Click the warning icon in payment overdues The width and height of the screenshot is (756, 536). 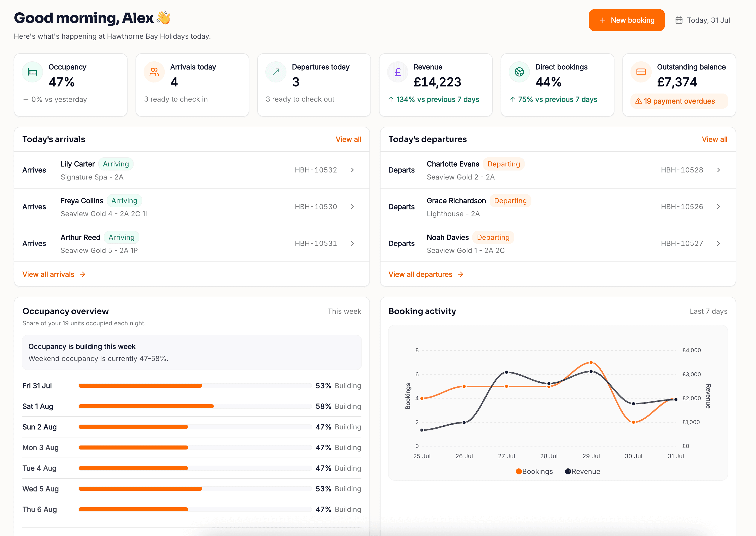coord(639,101)
